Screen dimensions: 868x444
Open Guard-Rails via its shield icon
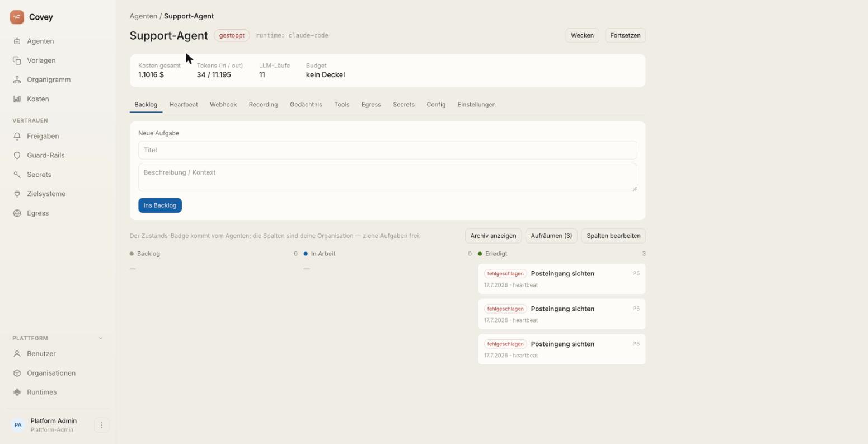coord(17,155)
